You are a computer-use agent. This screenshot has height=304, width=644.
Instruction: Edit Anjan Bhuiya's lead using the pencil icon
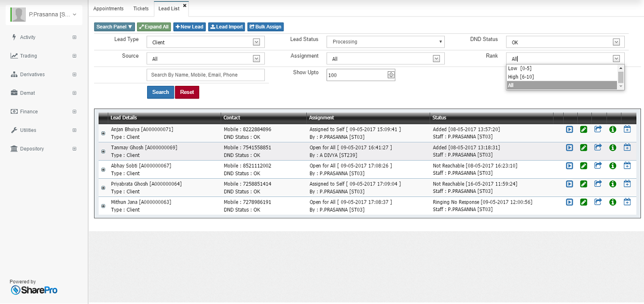coord(583,129)
